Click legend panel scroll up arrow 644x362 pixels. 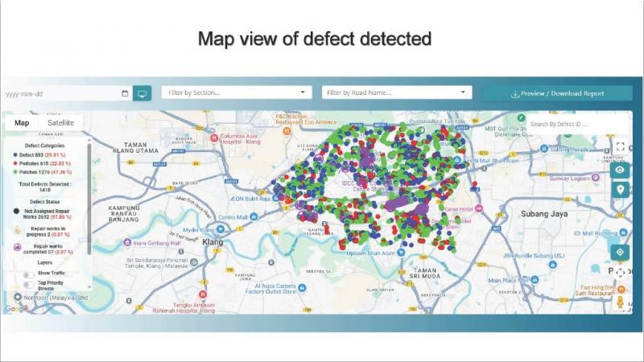coord(89,140)
